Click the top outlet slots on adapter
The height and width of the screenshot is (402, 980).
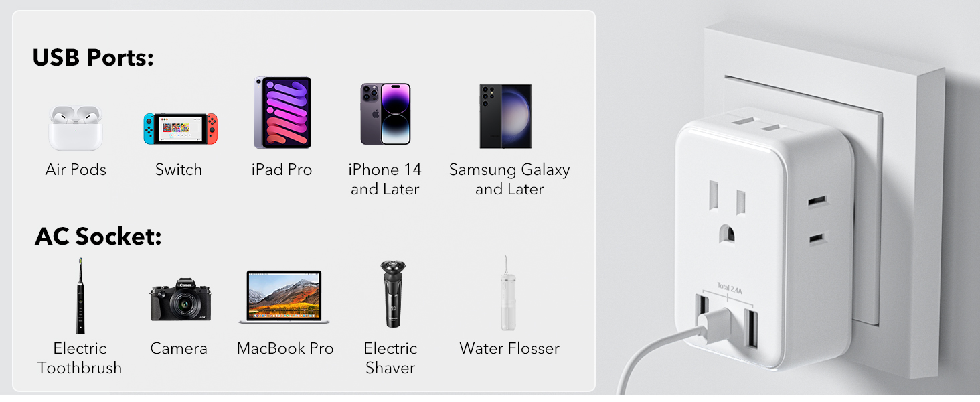point(754,123)
